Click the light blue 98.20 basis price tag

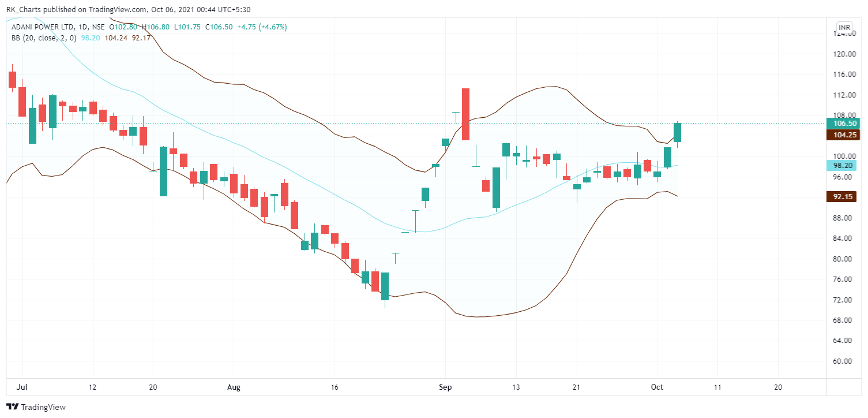click(x=843, y=165)
